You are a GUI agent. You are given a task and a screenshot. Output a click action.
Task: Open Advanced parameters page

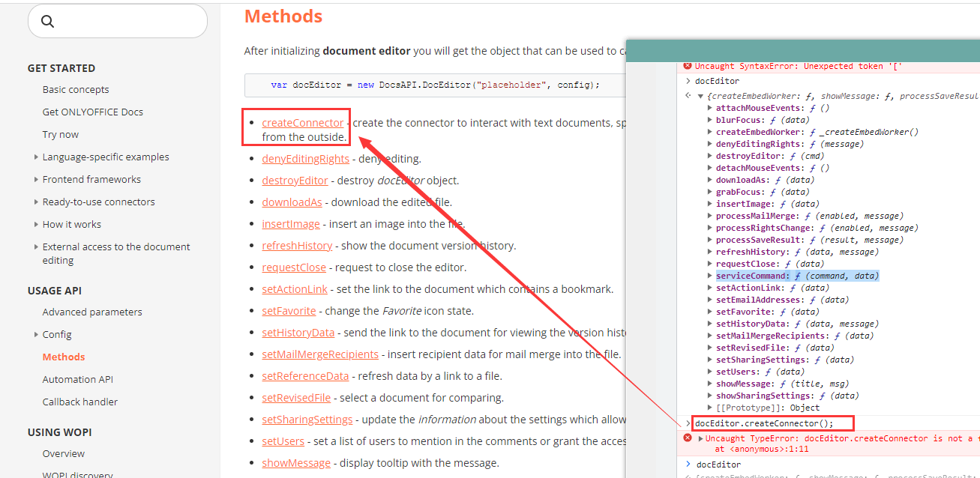[x=92, y=312]
